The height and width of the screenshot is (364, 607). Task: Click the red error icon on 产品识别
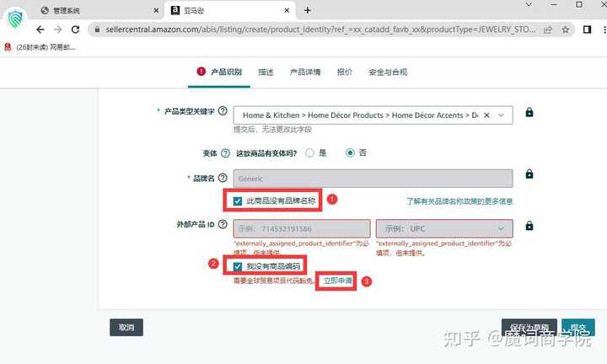point(201,71)
